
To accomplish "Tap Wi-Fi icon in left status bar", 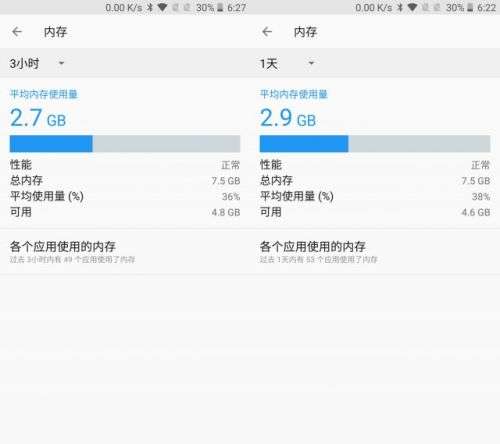I will click(x=162, y=7).
